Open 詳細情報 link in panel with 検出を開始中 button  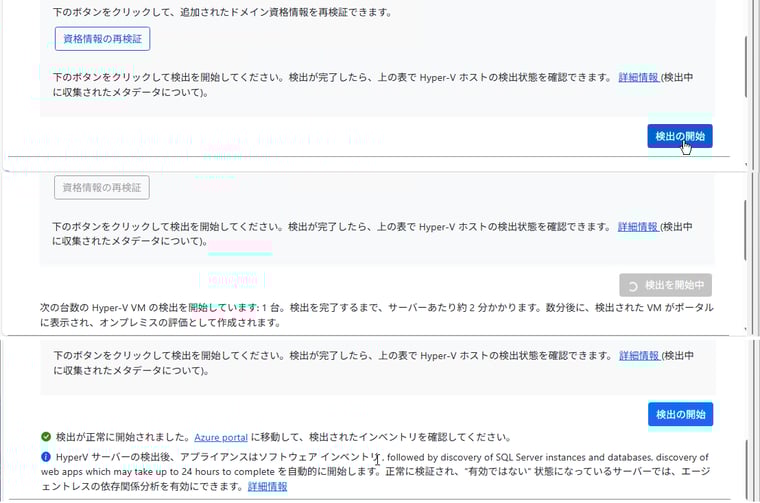[x=638, y=226]
